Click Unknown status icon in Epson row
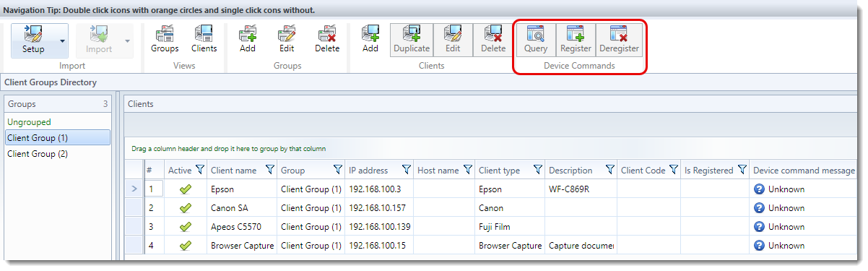The width and height of the screenshot is (868, 271). click(x=759, y=189)
